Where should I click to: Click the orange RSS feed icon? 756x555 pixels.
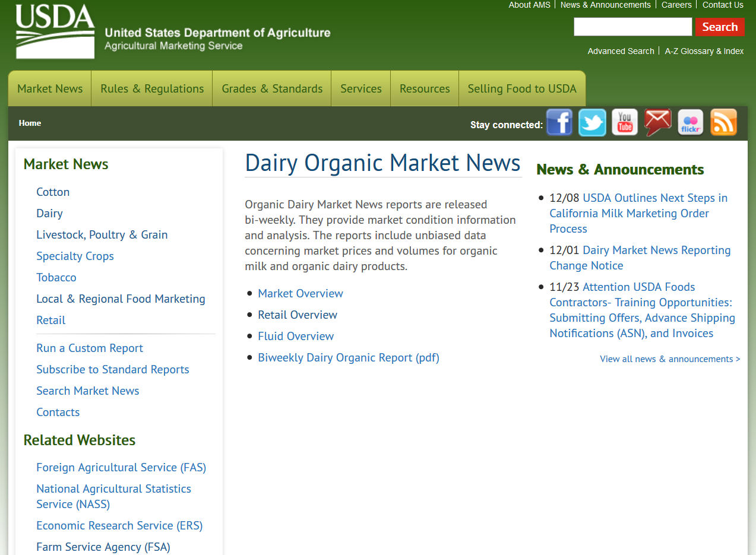(723, 122)
